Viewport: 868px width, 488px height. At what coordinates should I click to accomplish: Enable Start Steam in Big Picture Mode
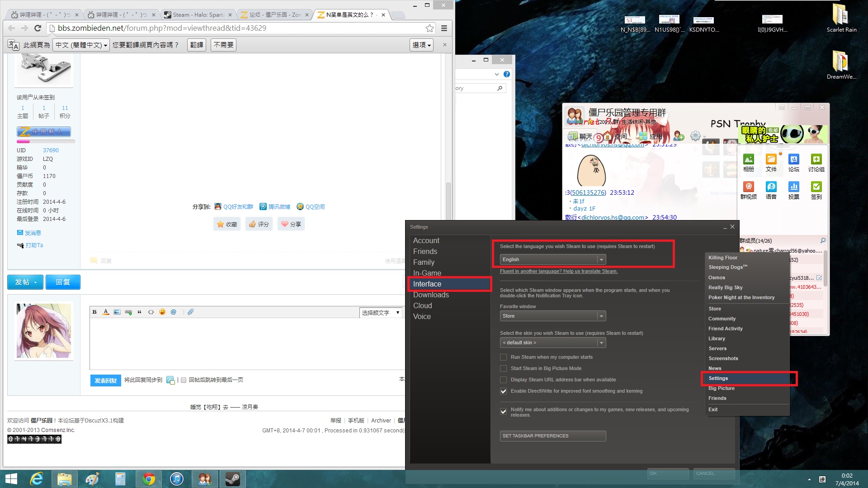coord(503,368)
